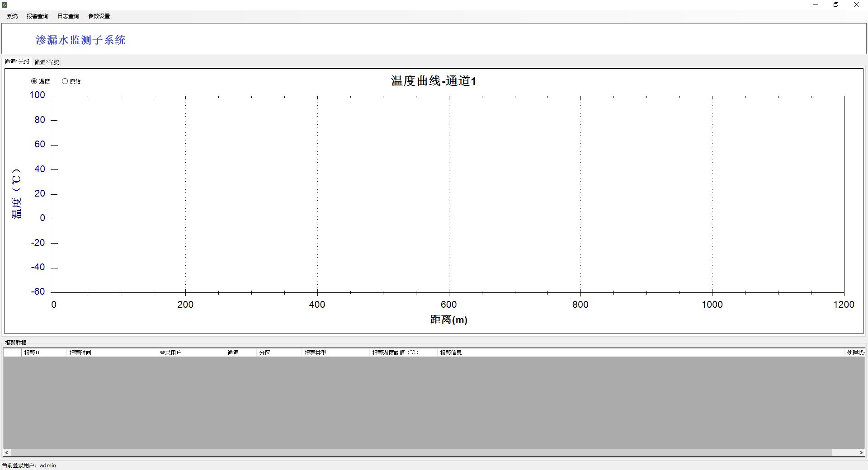
Task: Click the alarm table horizontal scrollbar track
Action: pyautogui.click(x=846, y=452)
